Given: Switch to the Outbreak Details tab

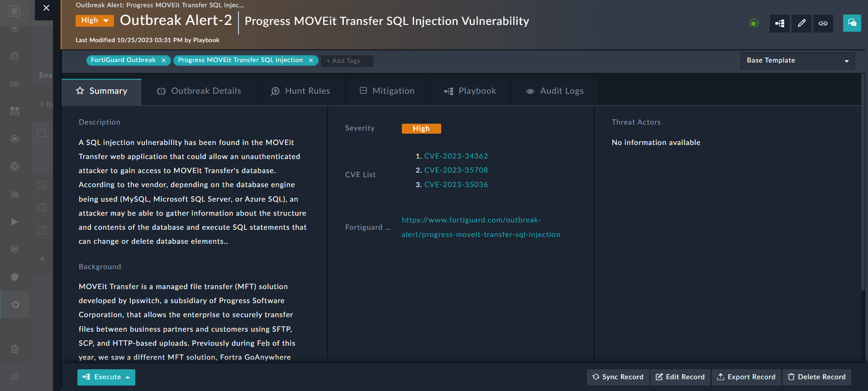Looking at the screenshot, I should [x=199, y=92].
